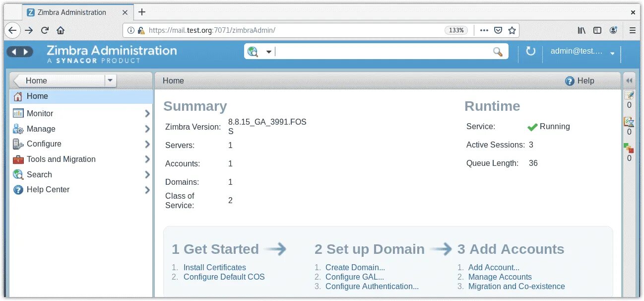Select Search in the navigation tree
644x301 pixels.
(81, 174)
